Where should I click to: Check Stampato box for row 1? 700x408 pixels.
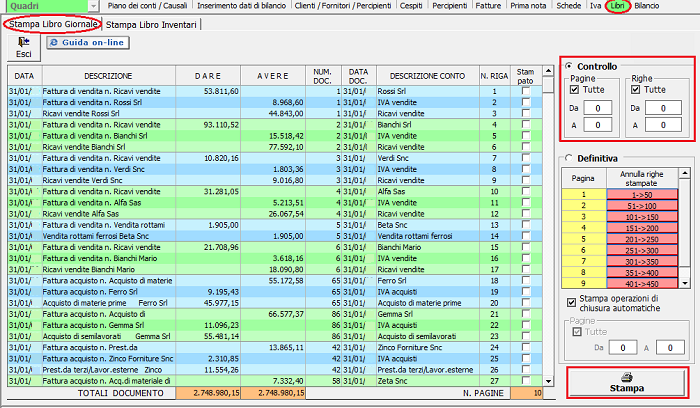pyautogui.click(x=526, y=91)
